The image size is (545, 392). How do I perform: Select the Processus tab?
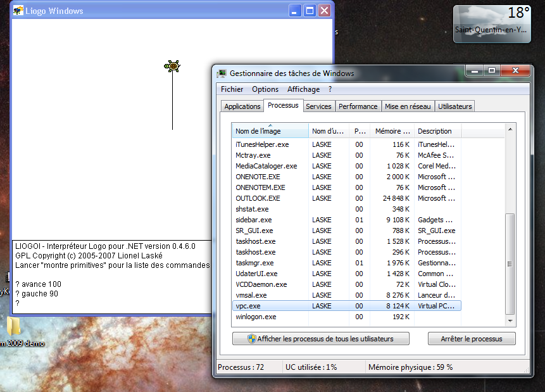pyautogui.click(x=283, y=105)
